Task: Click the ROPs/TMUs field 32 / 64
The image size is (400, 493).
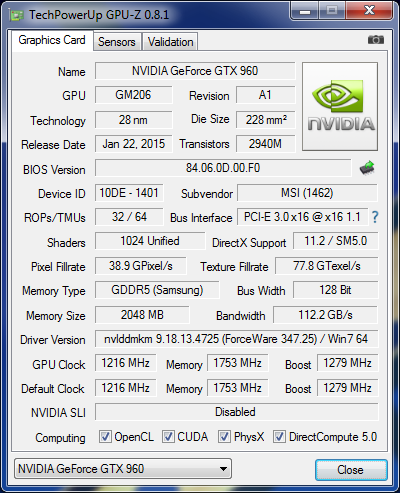Action: (129, 217)
